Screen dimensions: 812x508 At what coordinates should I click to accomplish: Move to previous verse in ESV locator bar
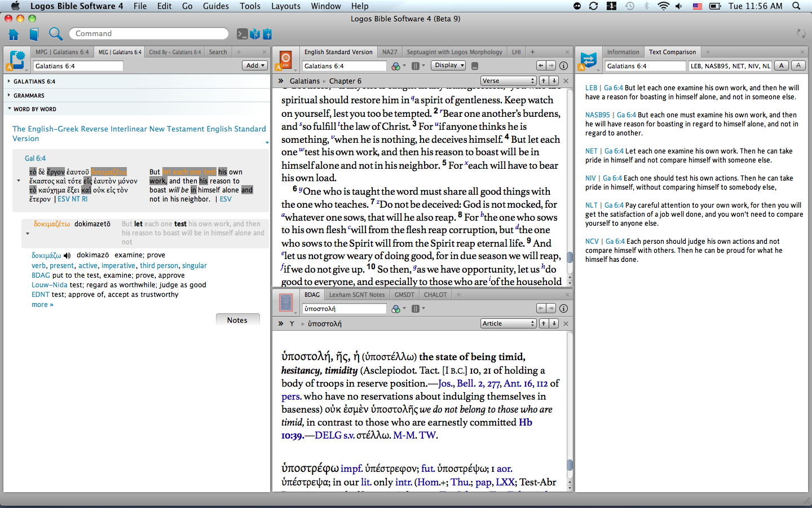click(544, 81)
